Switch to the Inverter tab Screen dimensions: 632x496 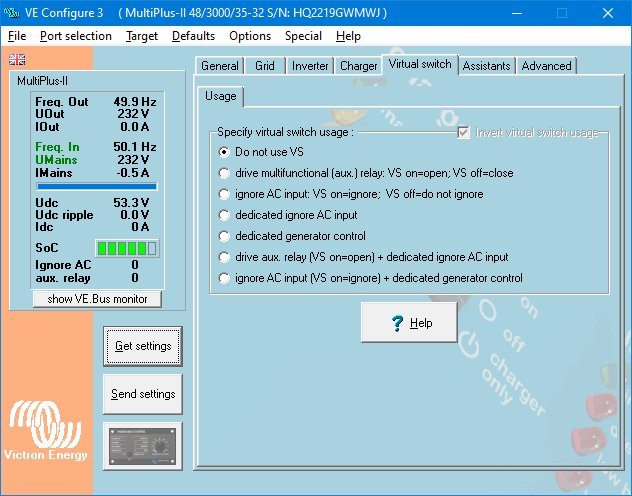coord(309,66)
